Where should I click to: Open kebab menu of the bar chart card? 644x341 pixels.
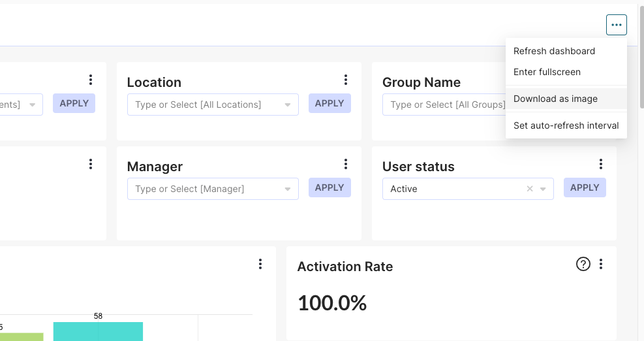(260, 264)
